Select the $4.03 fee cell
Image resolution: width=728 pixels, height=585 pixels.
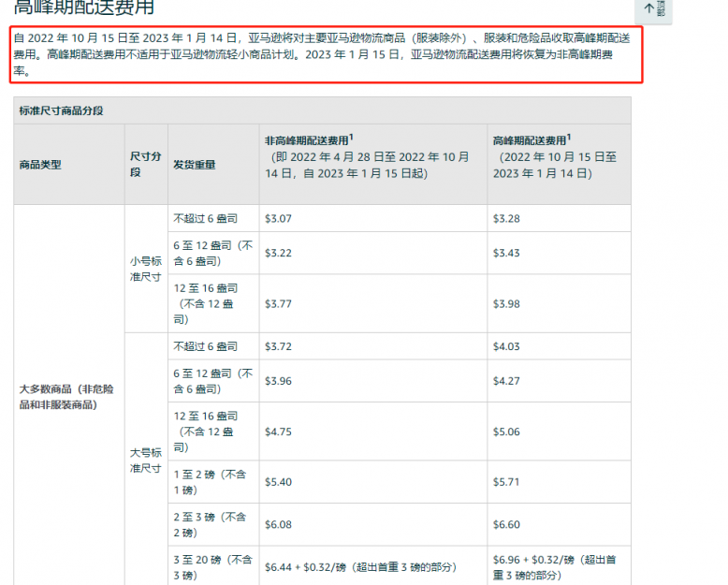(x=559, y=346)
